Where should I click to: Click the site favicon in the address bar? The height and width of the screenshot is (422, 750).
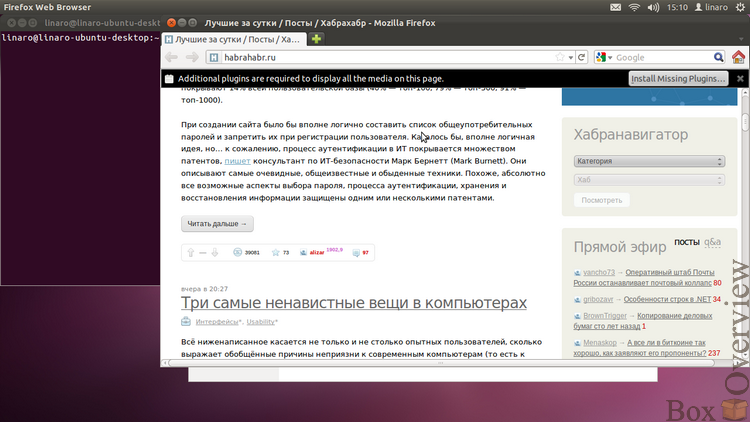coord(214,57)
